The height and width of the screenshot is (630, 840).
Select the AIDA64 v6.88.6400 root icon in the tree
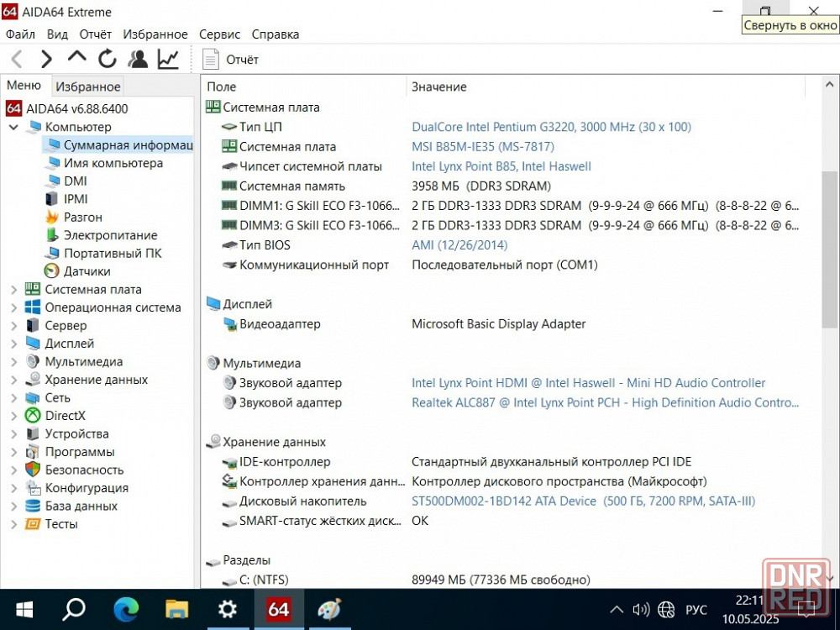point(14,108)
